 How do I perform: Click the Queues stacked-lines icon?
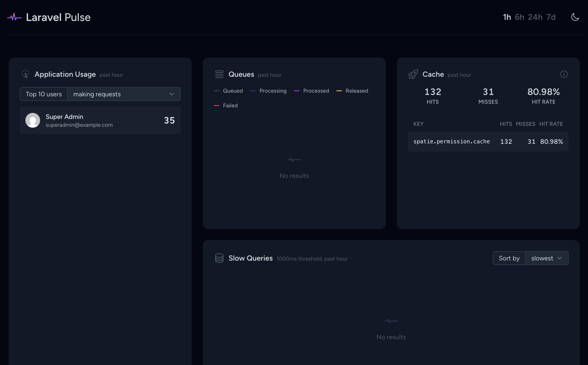(x=219, y=74)
